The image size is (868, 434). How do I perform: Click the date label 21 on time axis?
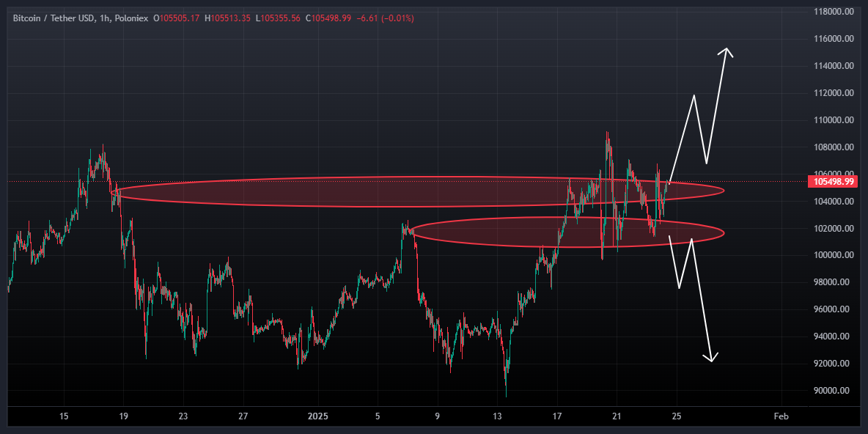coord(617,416)
